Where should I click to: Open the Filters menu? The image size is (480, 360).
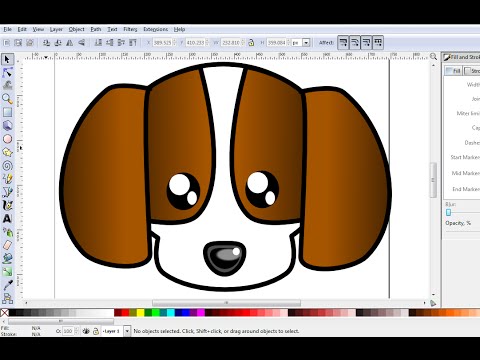tap(130, 29)
